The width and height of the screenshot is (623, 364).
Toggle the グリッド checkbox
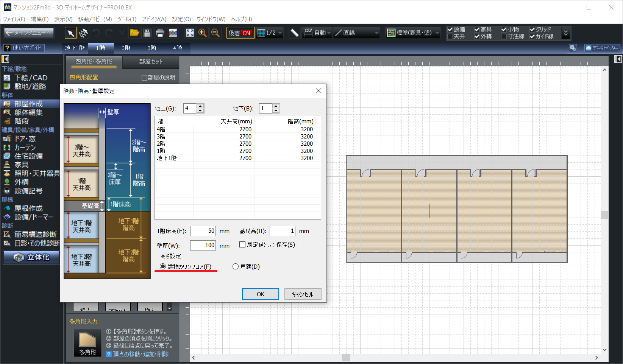click(532, 30)
